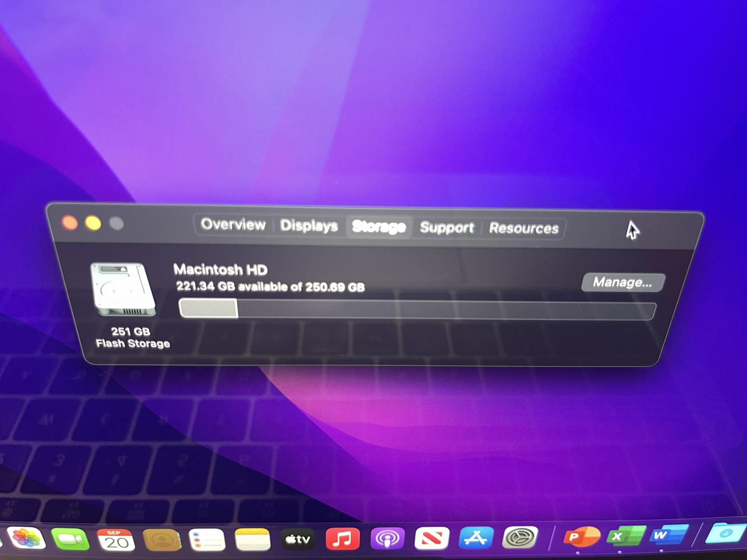Select the Storage tab

click(x=379, y=227)
